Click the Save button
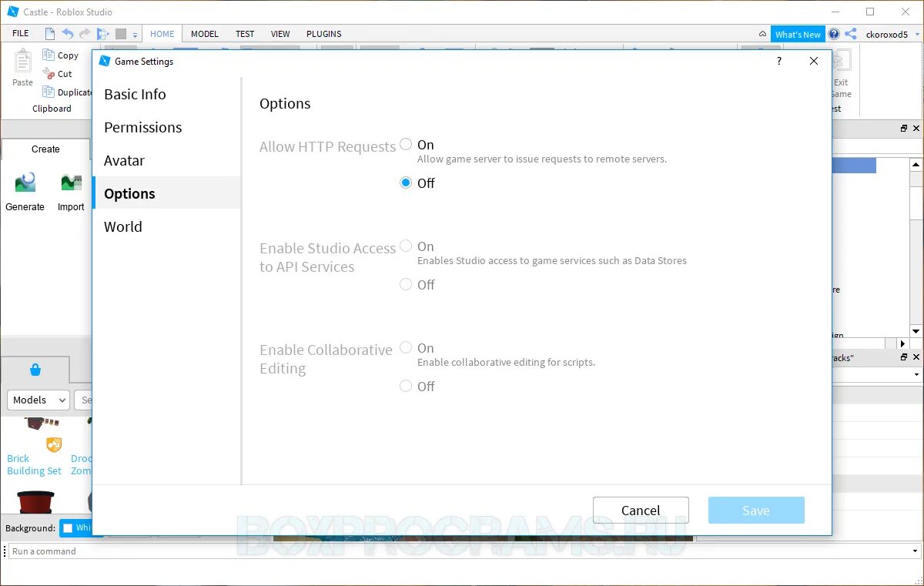This screenshot has width=924, height=586. (x=756, y=511)
